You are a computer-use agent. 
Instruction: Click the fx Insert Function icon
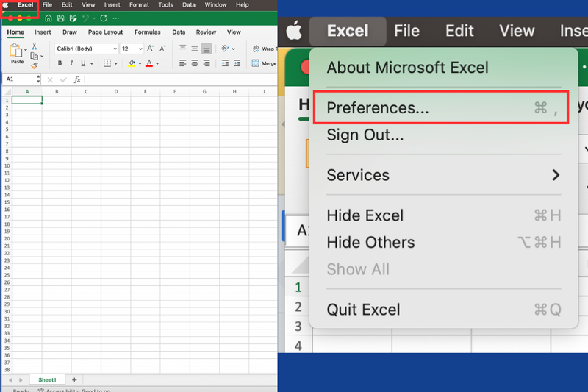(77, 79)
